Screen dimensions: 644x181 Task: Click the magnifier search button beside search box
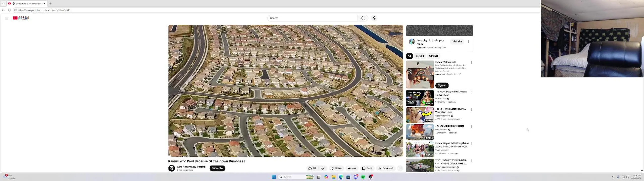(363, 18)
